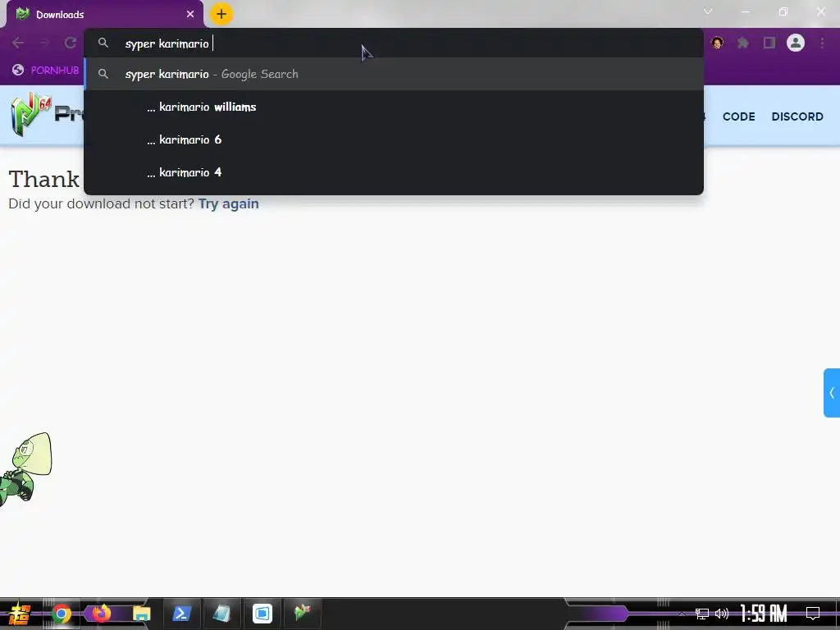This screenshot has width=840, height=630.
Task: Open the DISCORD navigation link
Action: point(797,116)
